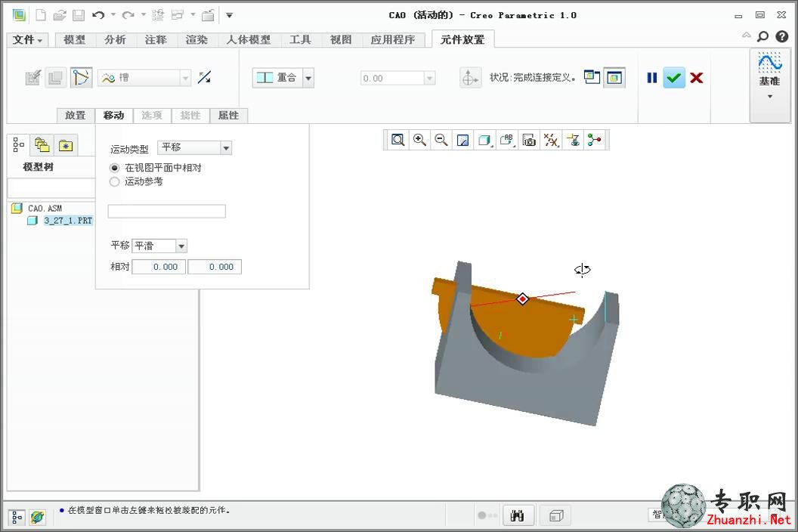Click the favorites folder icon
Screen dimensions: 798x532
66,146
